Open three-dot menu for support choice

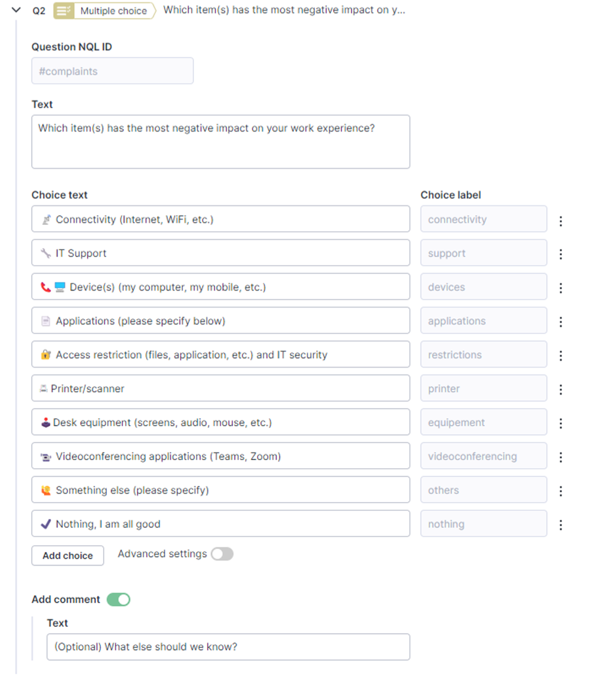tap(561, 254)
